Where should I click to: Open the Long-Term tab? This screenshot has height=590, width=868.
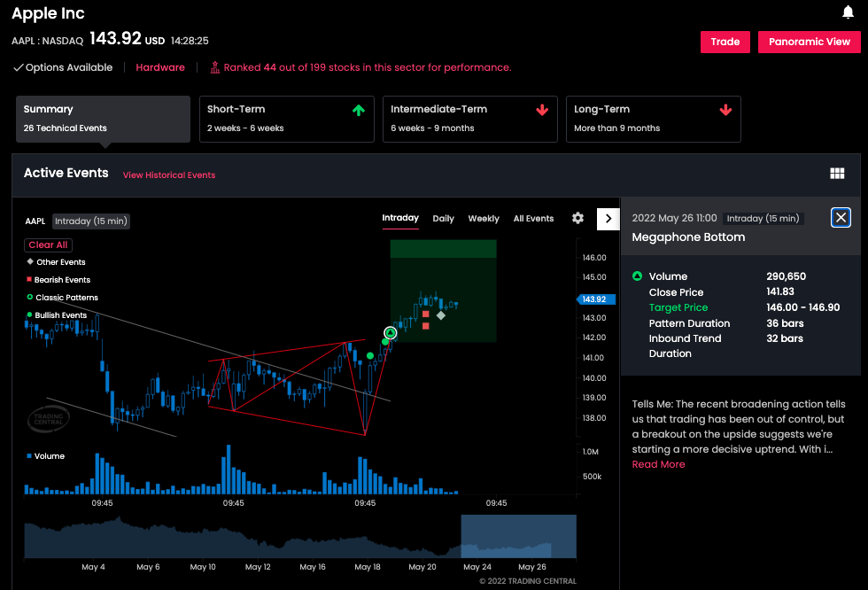click(654, 119)
